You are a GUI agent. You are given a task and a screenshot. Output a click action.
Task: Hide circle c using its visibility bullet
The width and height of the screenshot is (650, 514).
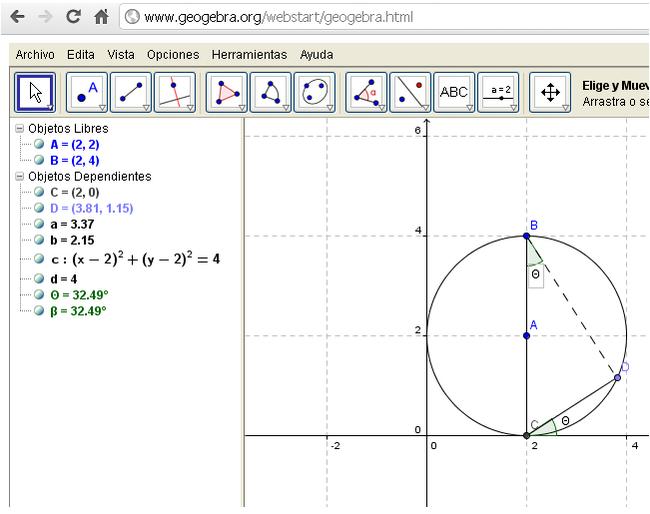[39, 259]
